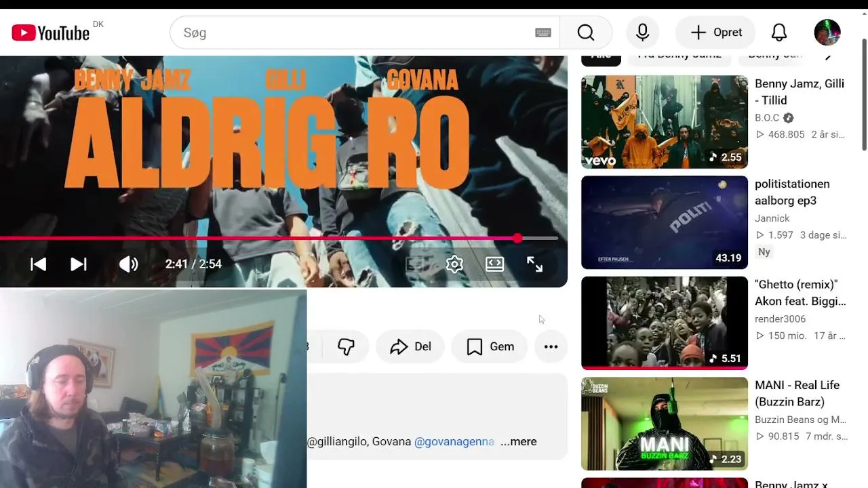The width and height of the screenshot is (868, 488).
Task: Open the on-screen keyboard in search box
Action: tap(543, 33)
